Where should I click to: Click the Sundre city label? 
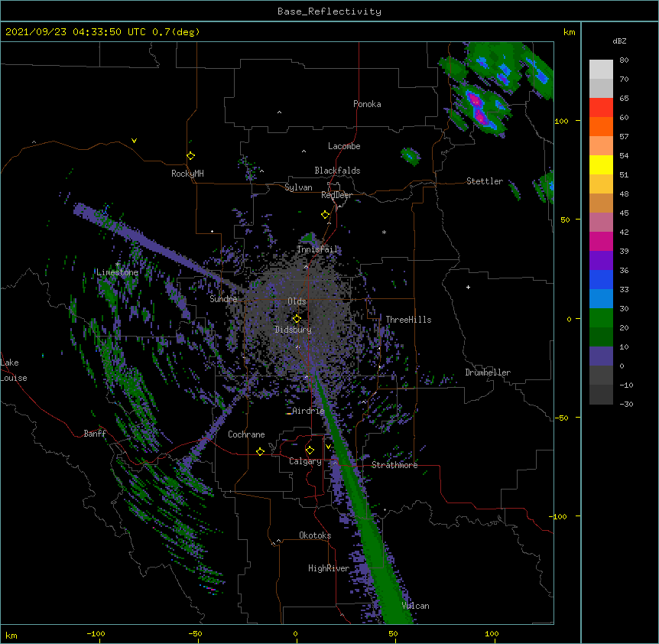click(x=223, y=299)
